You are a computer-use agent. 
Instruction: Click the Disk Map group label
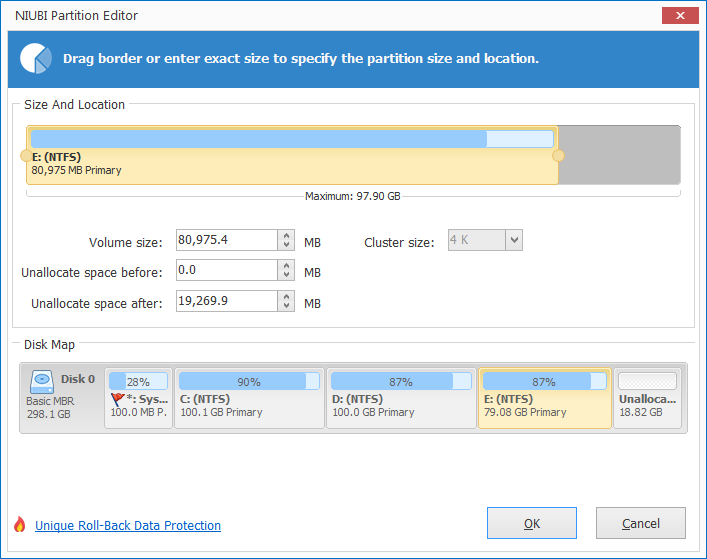coord(49,345)
